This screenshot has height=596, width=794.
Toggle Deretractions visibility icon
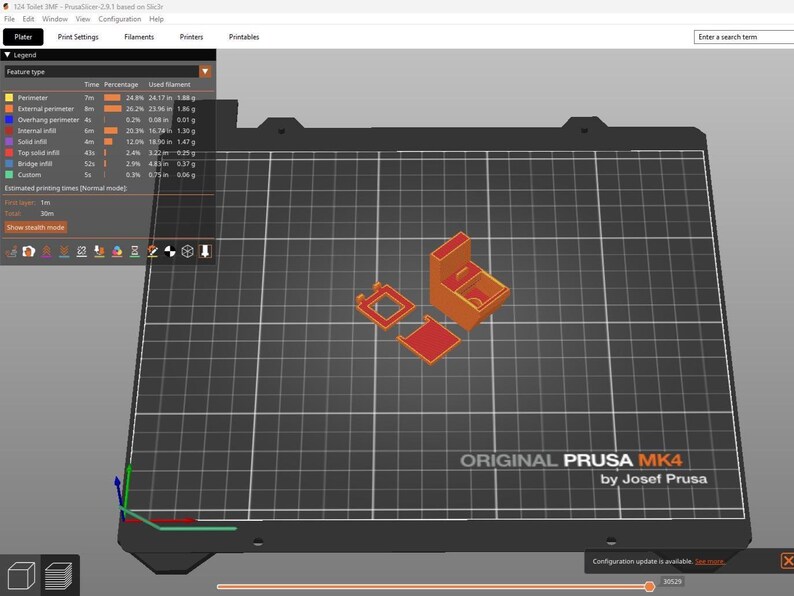tap(64, 251)
